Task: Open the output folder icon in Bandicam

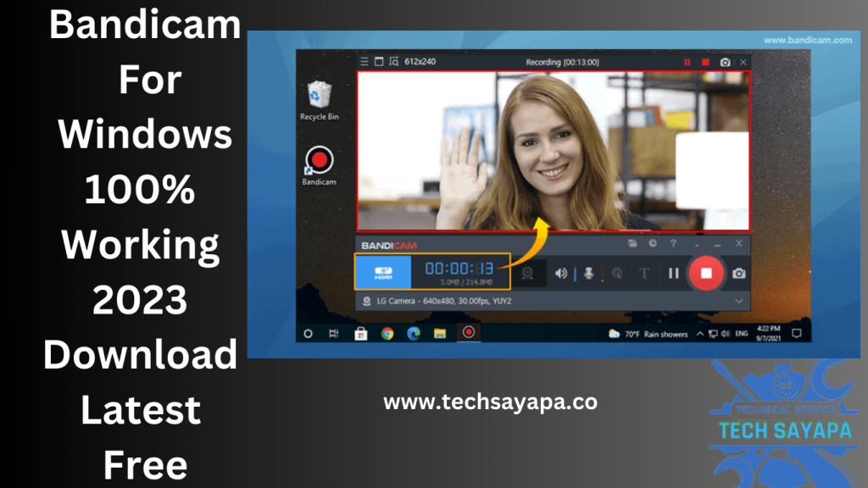Action: point(632,243)
